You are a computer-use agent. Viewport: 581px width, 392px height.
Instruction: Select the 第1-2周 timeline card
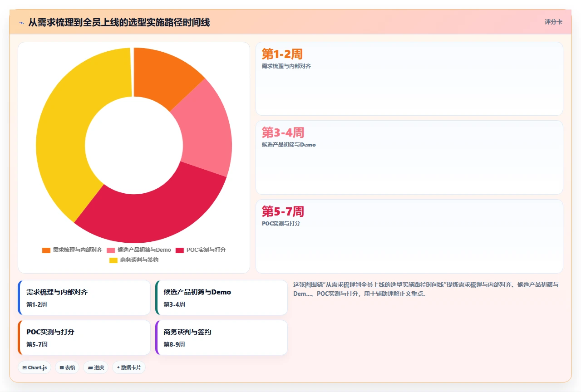point(409,78)
